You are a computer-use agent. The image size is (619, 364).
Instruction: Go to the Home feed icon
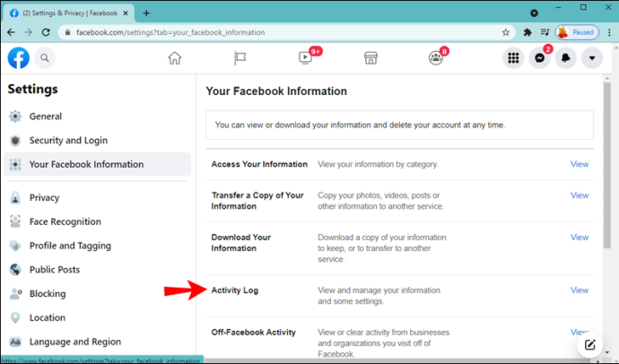click(175, 58)
